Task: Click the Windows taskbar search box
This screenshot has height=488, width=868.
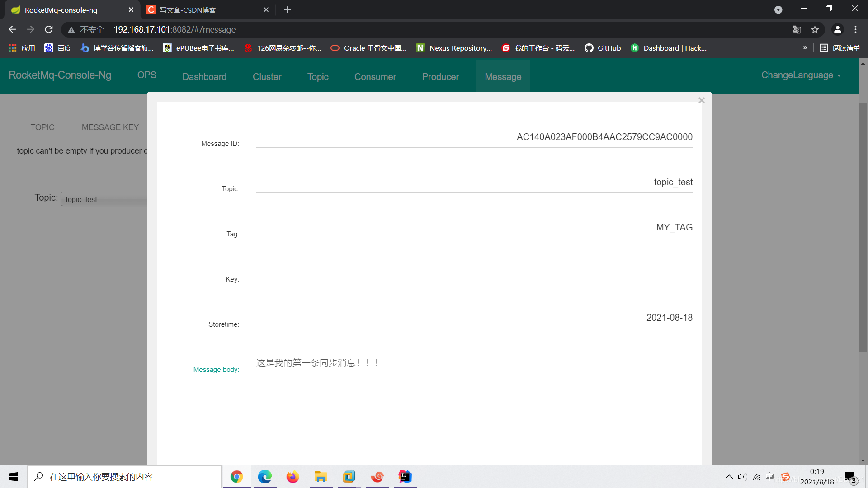Action: point(124,477)
